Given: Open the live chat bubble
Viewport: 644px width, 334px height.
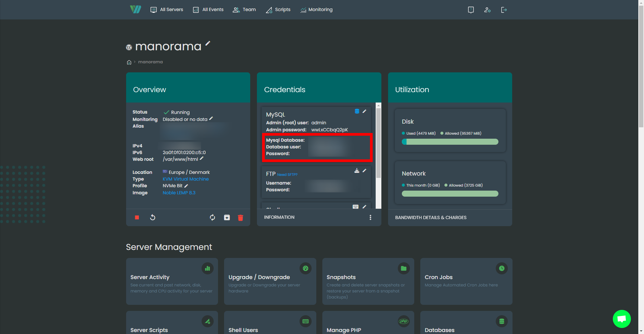Looking at the screenshot, I should (622, 319).
